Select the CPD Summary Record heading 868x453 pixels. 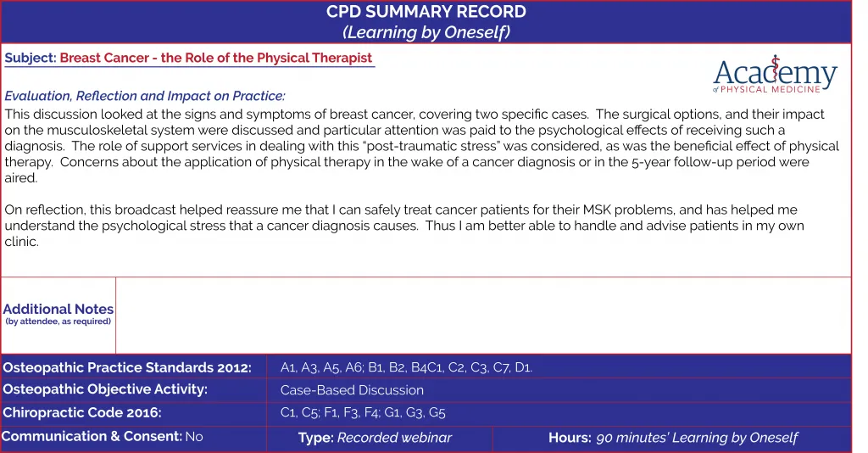pyautogui.click(x=426, y=12)
